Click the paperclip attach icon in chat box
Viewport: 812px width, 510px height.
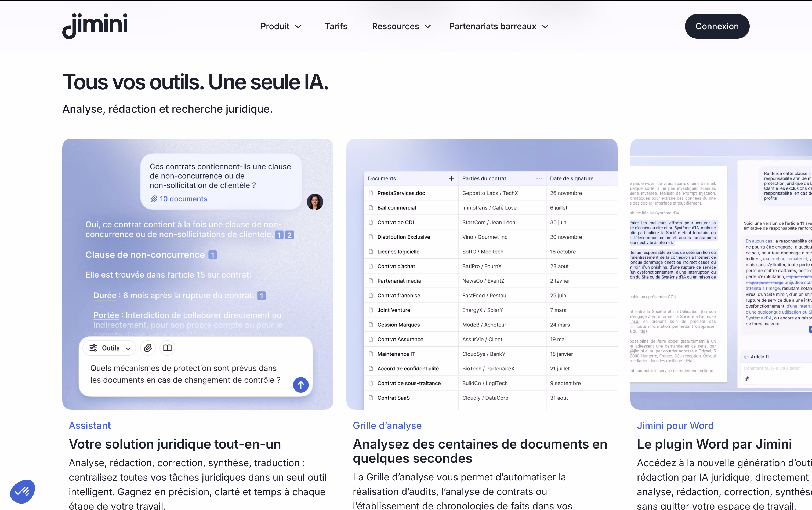(148, 348)
